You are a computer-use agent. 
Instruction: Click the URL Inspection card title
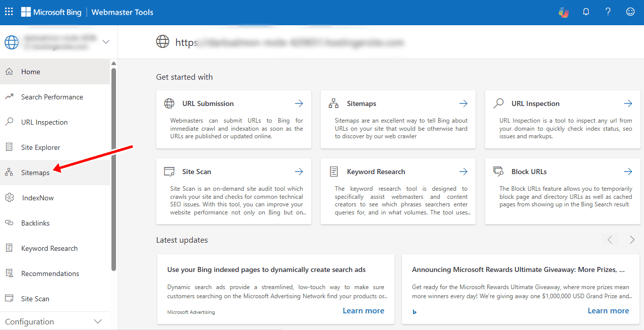coord(536,103)
